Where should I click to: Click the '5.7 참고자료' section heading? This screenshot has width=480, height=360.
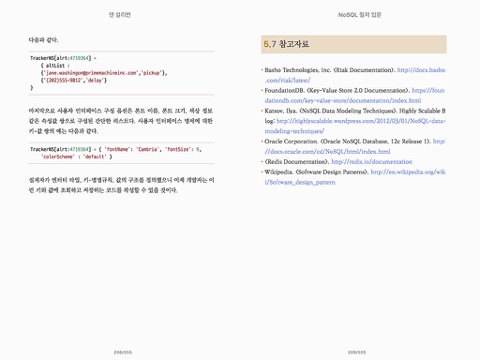pos(354,44)
